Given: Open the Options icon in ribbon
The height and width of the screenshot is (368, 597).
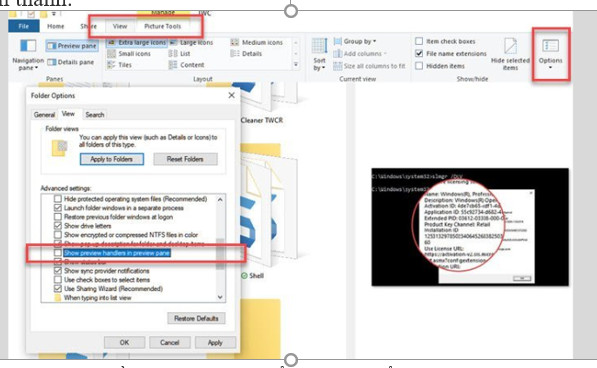Looking at the screenshot, I should pos(550,46).
